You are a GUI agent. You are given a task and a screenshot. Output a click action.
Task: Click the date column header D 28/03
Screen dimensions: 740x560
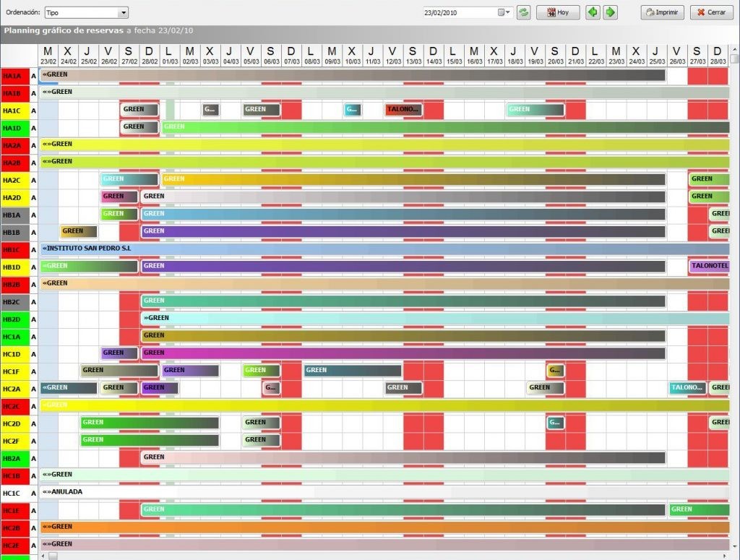click(718, 56)
